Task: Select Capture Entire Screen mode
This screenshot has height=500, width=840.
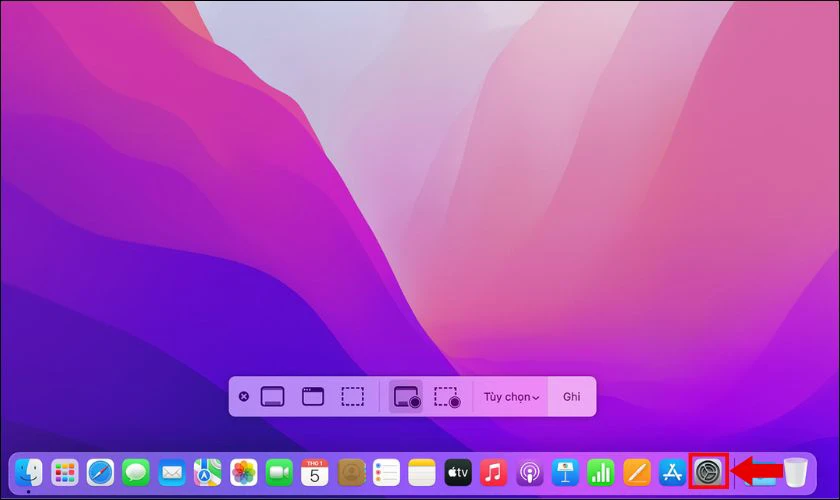Action: point(272,397)
